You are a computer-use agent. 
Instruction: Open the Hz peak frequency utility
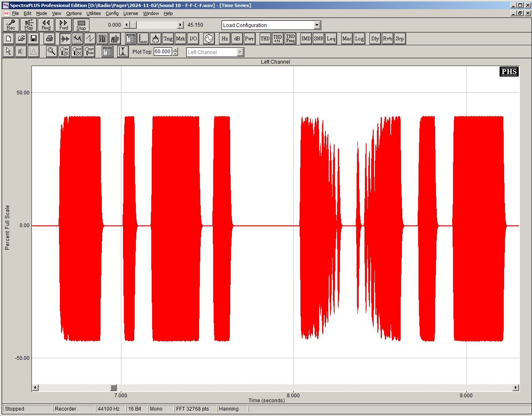click(x=224, y=39)
